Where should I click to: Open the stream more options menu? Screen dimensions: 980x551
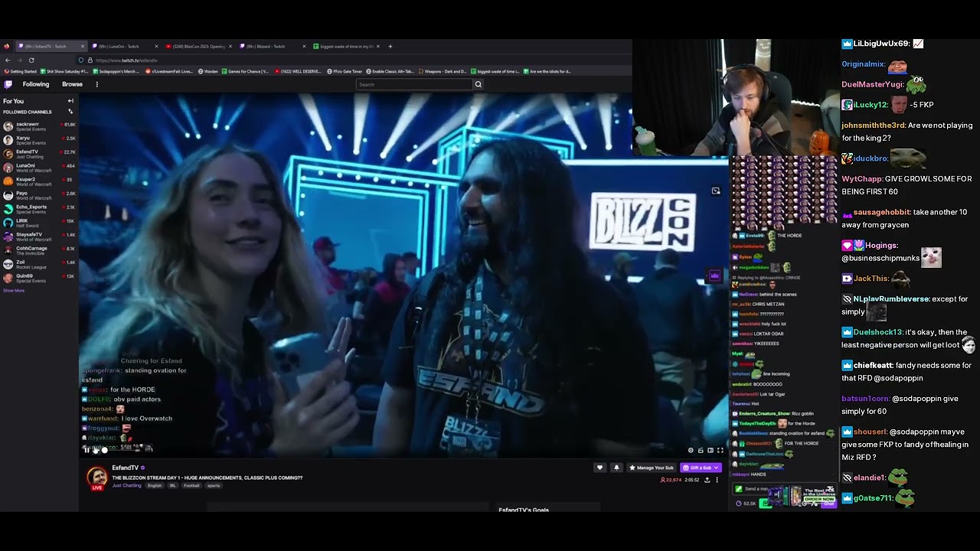tap(717, 480)
